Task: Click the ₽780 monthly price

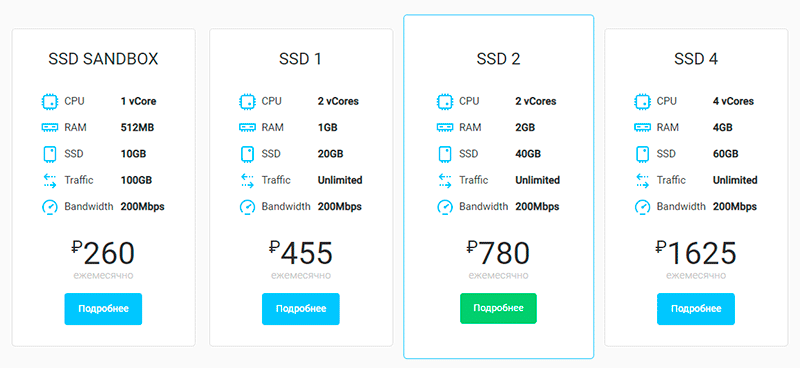Action: click(498, 254)
